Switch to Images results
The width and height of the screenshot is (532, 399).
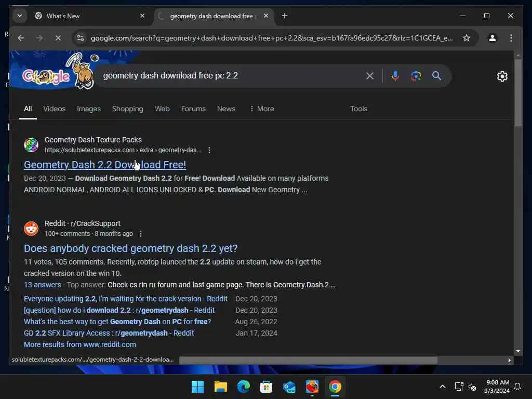(x=89, y=109)
